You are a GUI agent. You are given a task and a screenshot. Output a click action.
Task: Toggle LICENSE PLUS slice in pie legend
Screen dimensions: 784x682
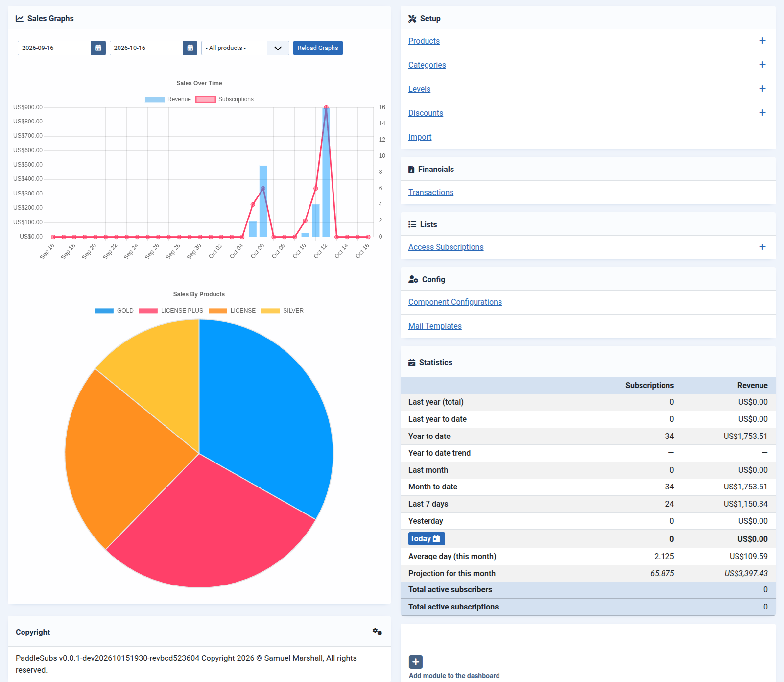(x=171, y=311)
